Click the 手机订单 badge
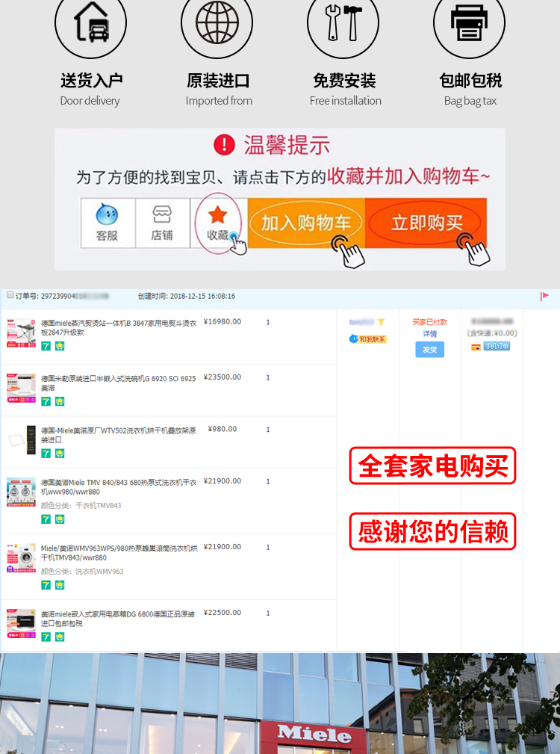 point(497,346)
